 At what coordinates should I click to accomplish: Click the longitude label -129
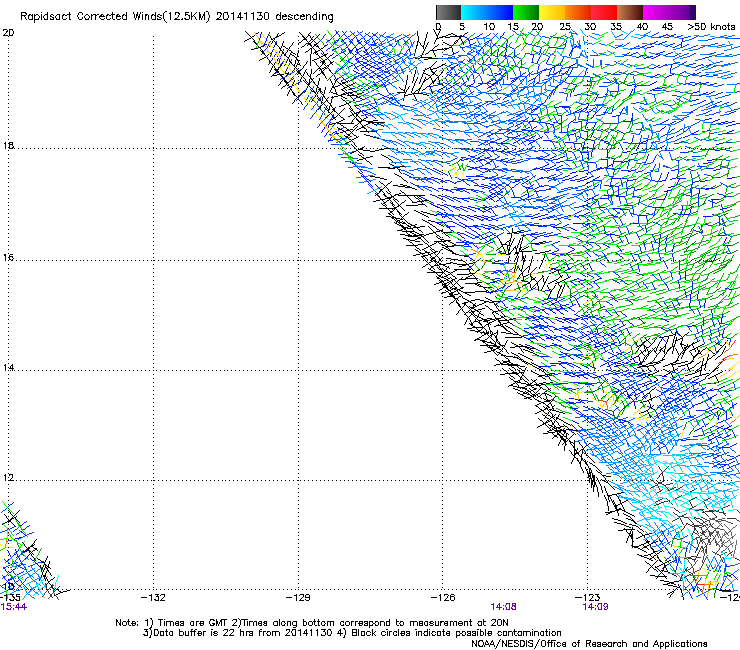tap(298, 598)
